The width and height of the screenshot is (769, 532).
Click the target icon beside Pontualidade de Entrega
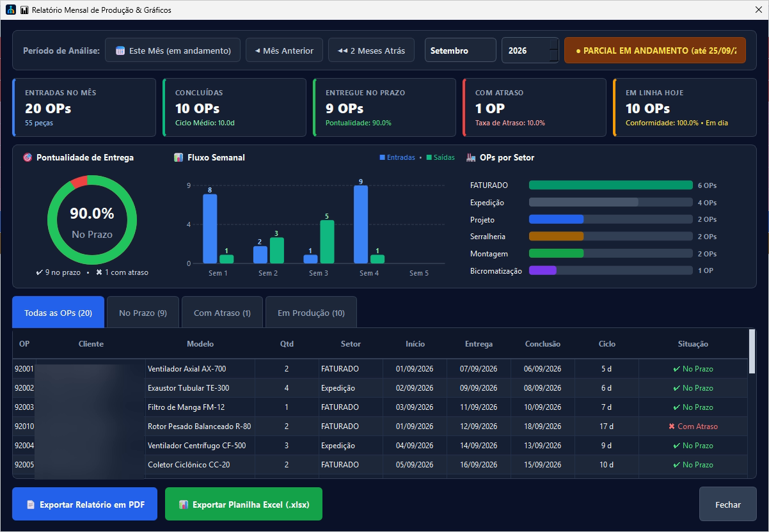click(x=28, y=157)
